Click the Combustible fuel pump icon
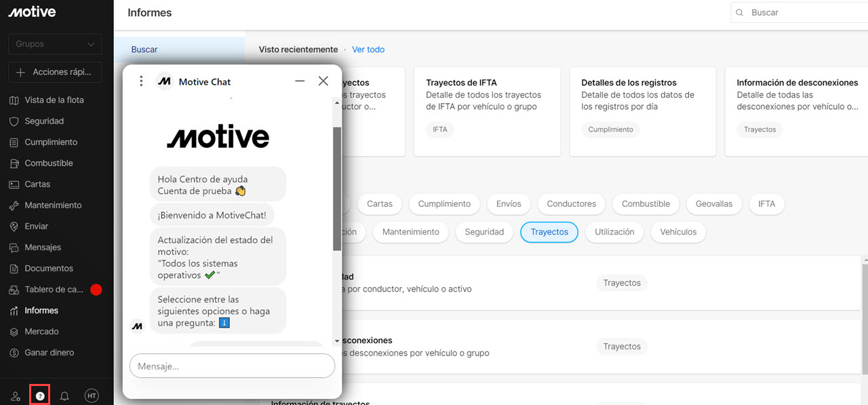The width and height of the screenshot is (868, 405). click(x=14, y=163)
